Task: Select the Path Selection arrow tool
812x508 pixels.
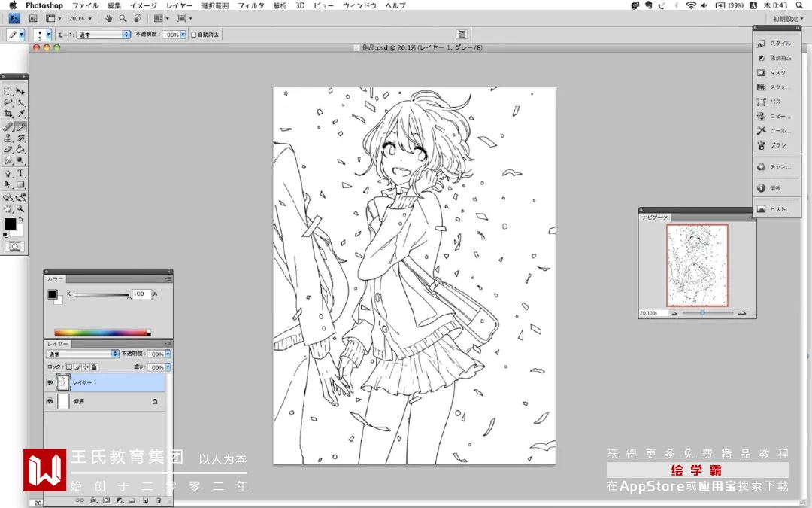Action: [8, 184]
